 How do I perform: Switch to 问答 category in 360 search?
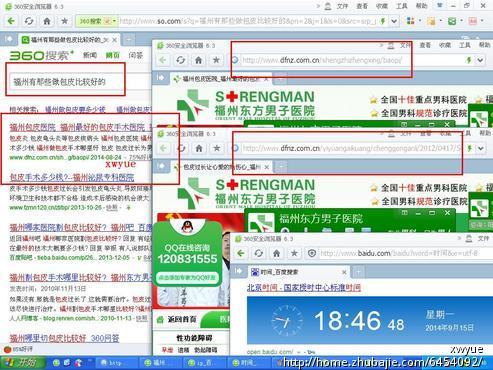pos(136,55)
